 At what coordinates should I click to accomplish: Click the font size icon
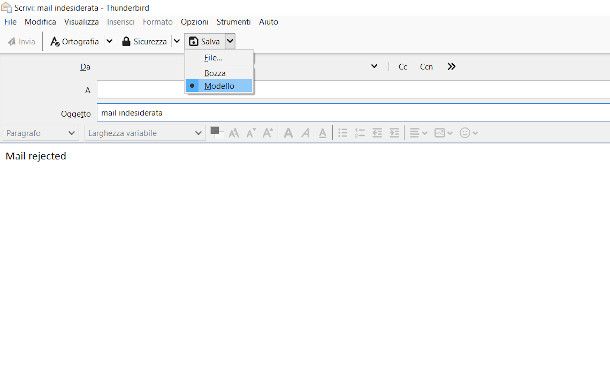pyautogui.click(x=233, y=133)
